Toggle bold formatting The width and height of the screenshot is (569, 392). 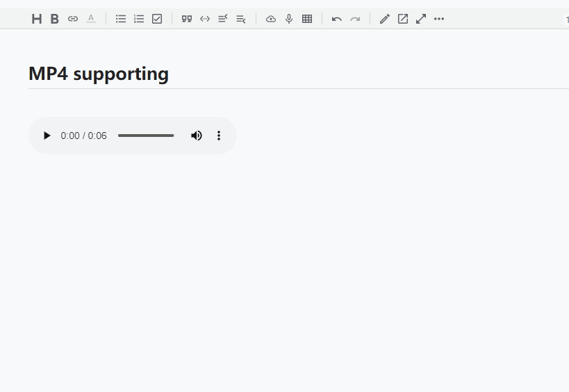point(55,19)
